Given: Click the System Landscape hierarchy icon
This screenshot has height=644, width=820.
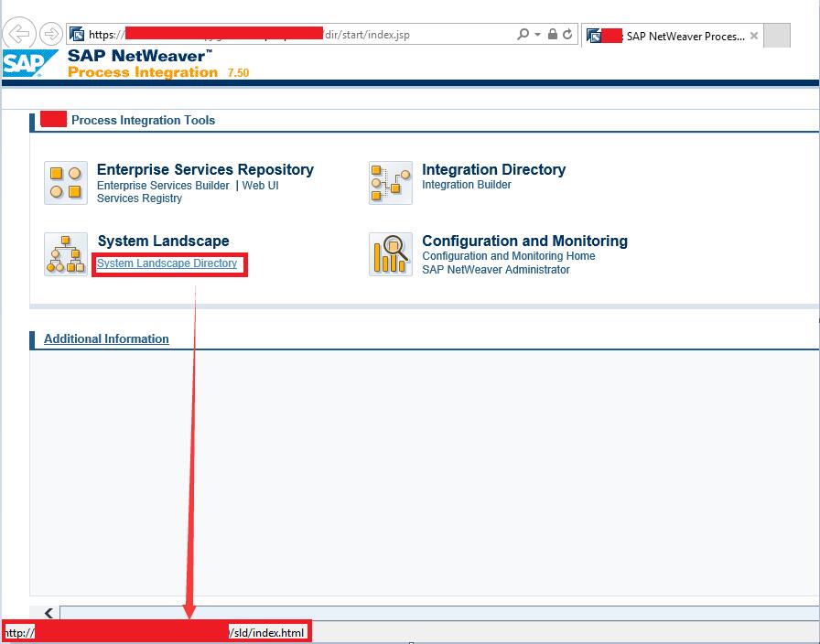Looking at the screenshot, I should pos(66,254).
